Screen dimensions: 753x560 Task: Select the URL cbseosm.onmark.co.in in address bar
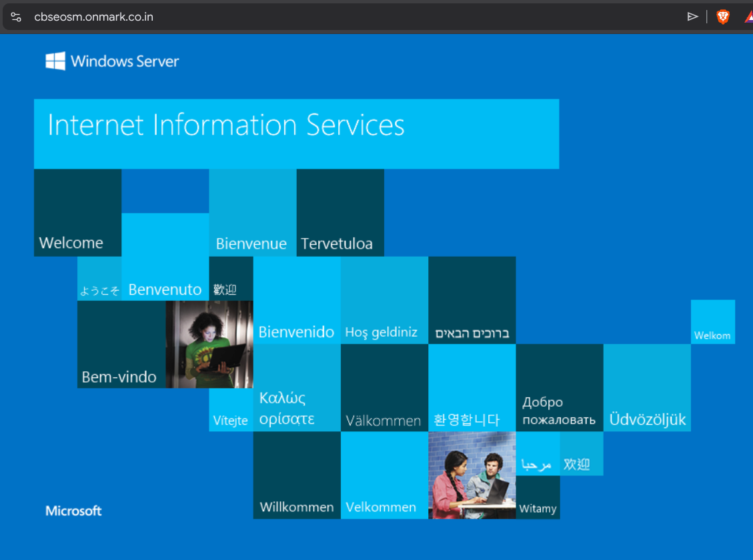[x=93, y=17]
